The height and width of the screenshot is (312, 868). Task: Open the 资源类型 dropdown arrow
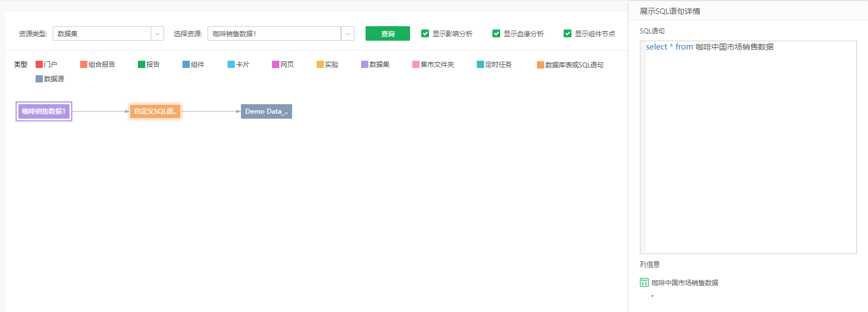(x=158, y=33)
